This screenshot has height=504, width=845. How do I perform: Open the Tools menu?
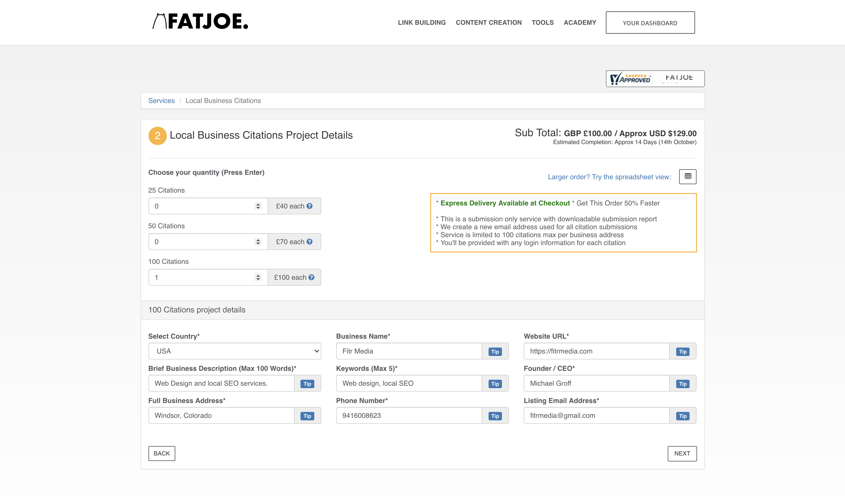click(543, 23)
